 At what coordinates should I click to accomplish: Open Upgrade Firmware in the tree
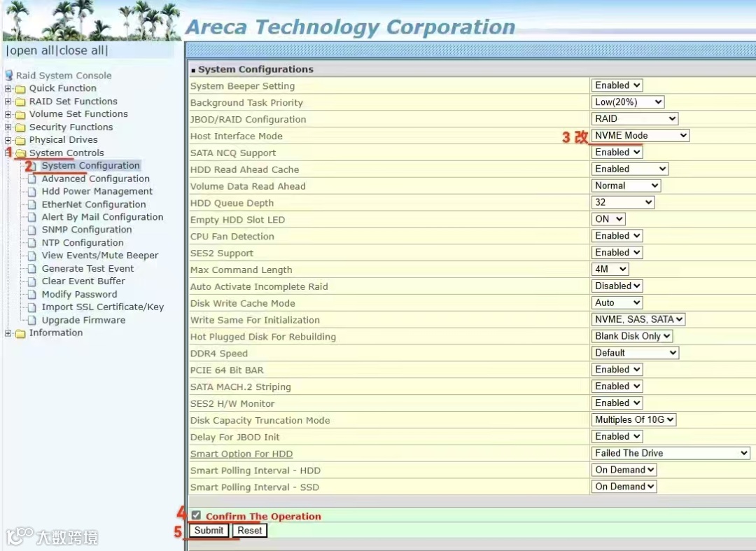pos(83,320)
